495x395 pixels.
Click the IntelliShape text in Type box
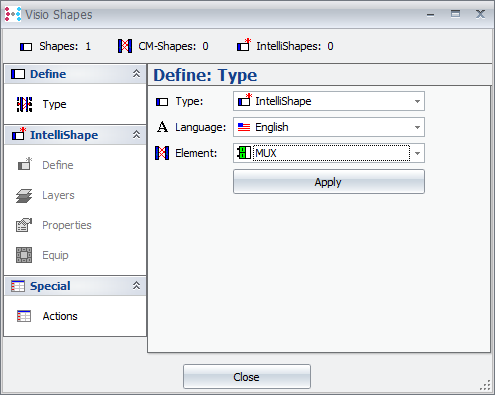point(283,101)
